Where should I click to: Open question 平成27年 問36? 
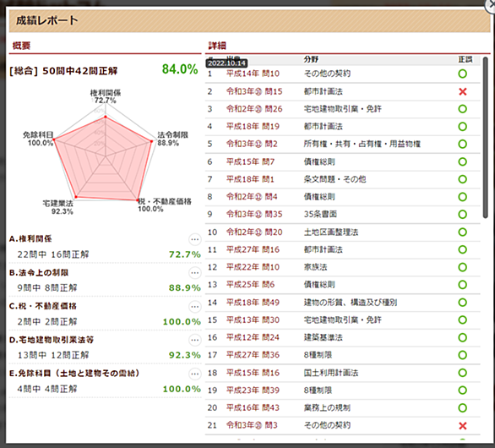click(253, 355)
